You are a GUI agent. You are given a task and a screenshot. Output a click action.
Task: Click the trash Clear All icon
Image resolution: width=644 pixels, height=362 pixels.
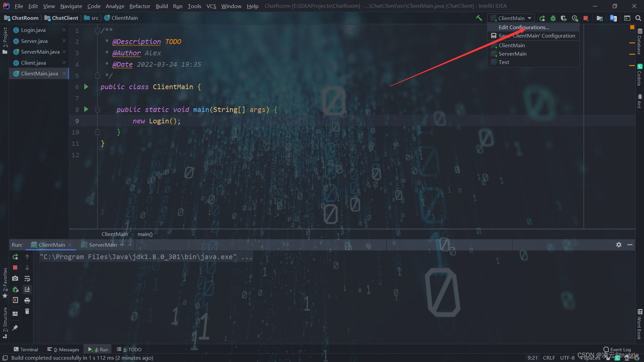pyautogui.click(x=27, y=311)
